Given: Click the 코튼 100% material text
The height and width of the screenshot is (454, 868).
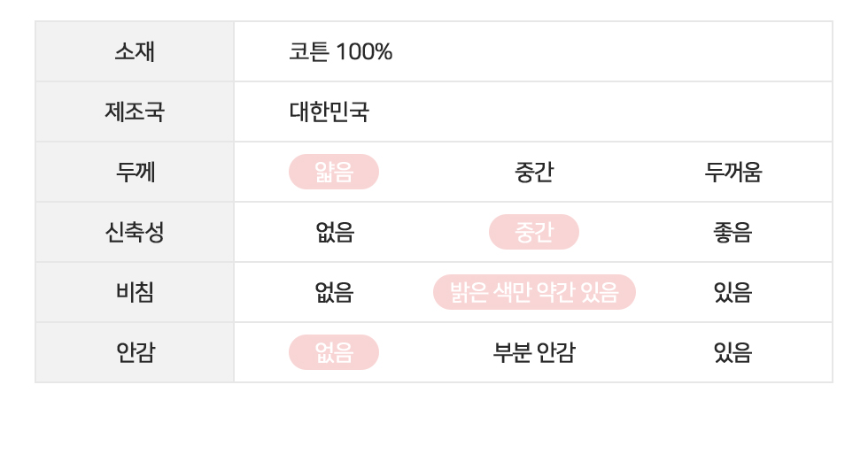Looking at the screenshot, I should pos(340,51).
